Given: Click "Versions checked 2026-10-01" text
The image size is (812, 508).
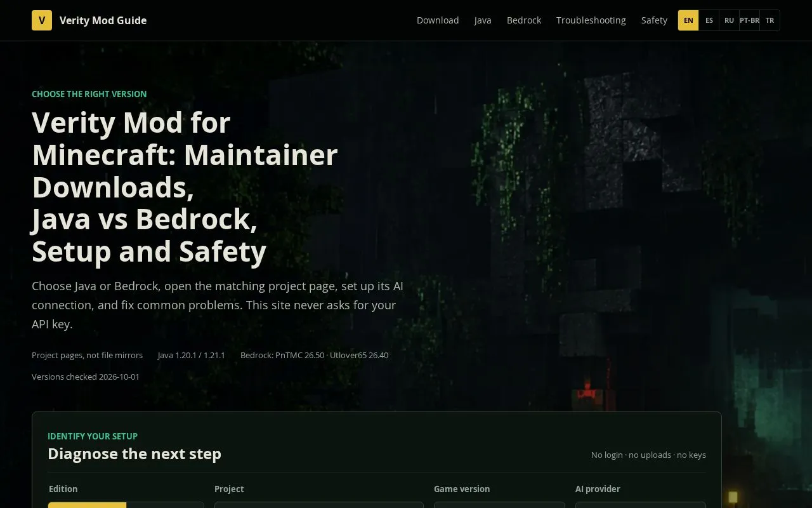Looking at the screenshot, I should pyautogui.click(x=86, y=377).
